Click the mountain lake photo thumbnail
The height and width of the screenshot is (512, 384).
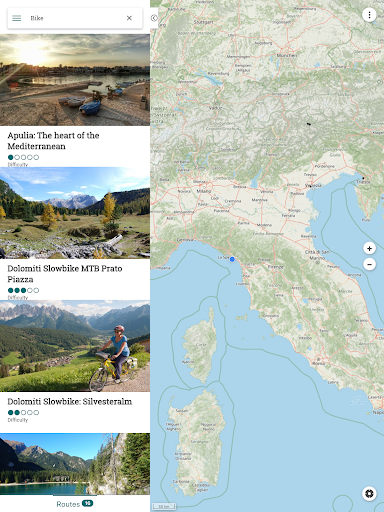coord(75,464)
